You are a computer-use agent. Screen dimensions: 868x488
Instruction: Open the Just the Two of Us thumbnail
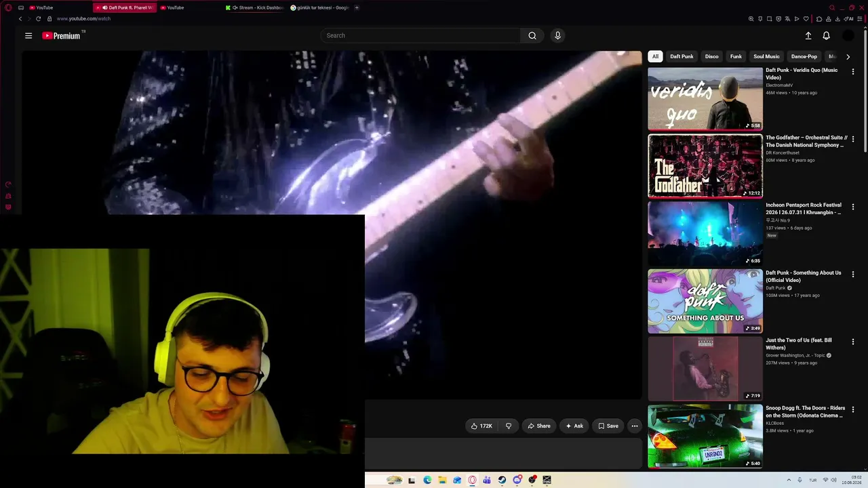(705, 369)
